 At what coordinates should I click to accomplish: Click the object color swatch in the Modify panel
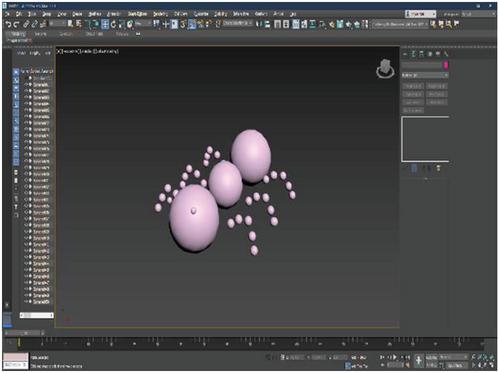pyautogui.click(x=445, y=65)
